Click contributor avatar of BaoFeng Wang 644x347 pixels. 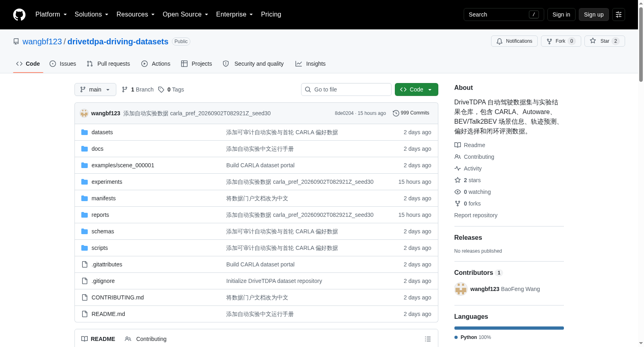pyautogui.click(x=461, y=289)
